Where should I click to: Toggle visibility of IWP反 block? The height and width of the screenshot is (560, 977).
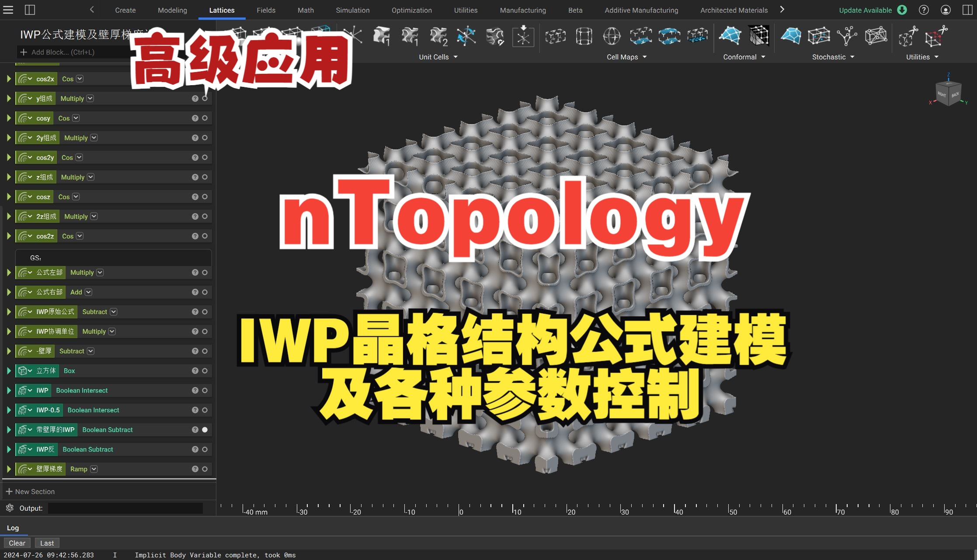coord(205,449)
